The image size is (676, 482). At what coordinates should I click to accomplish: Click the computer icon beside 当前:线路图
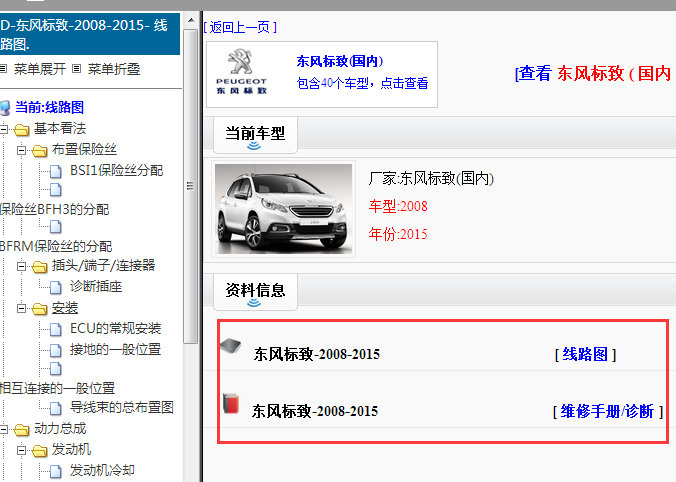point(5,108)
